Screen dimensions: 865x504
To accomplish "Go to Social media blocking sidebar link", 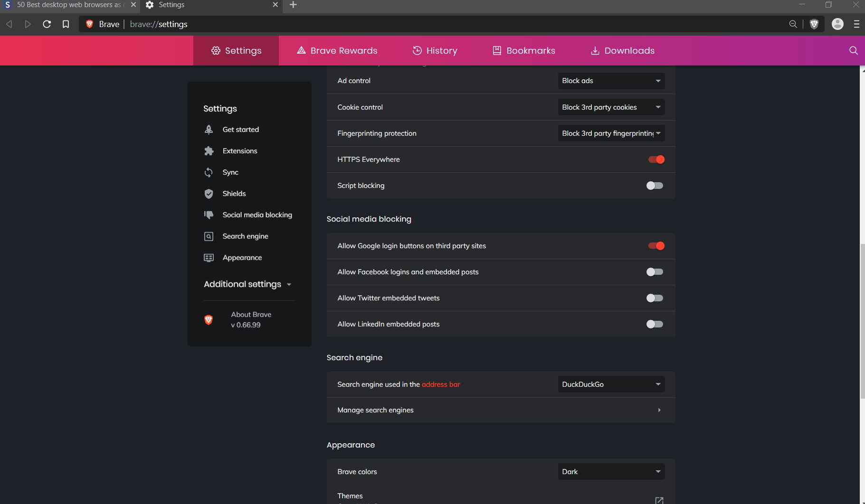I will (257, 215).
